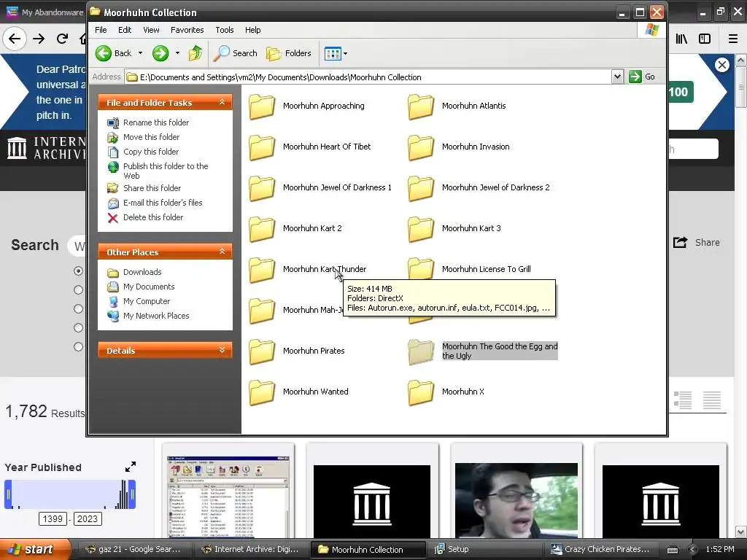This screenshot has height=560, width=747.
Task: Dismiss the Internet Archive donation banner
Action: [x=721, y=65]
